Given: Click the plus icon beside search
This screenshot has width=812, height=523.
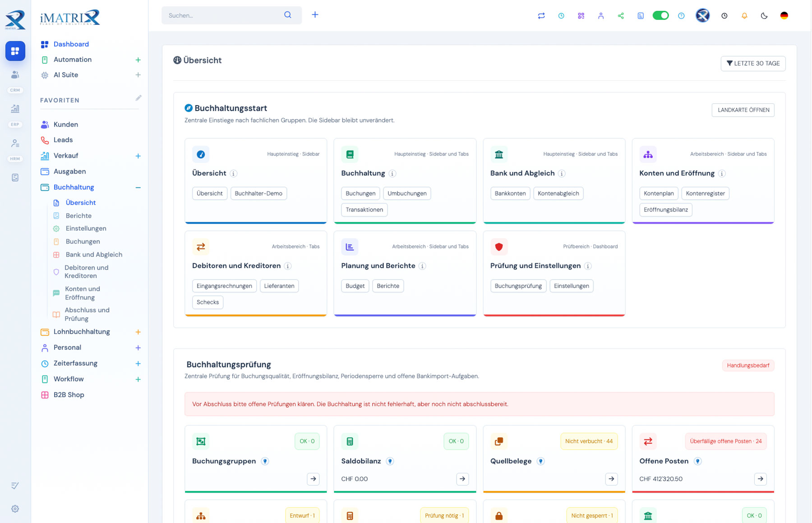Looking at the screenshot, I should point(315,15).
